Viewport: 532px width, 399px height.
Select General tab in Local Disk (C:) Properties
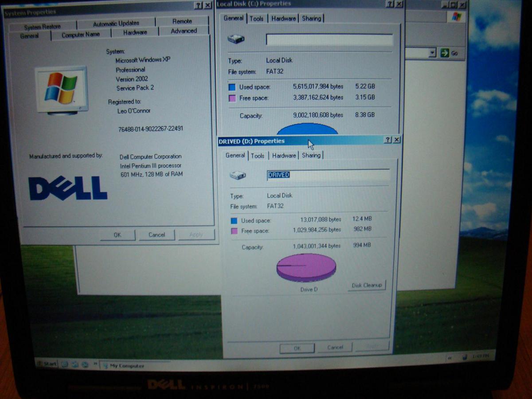(x=234, y=18)
